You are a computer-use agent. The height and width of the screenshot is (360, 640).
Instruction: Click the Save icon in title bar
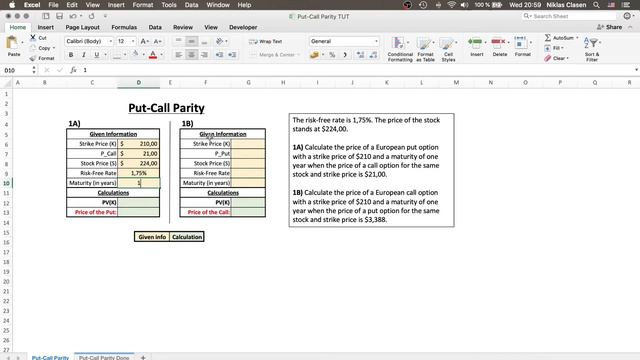click(59, 16)
